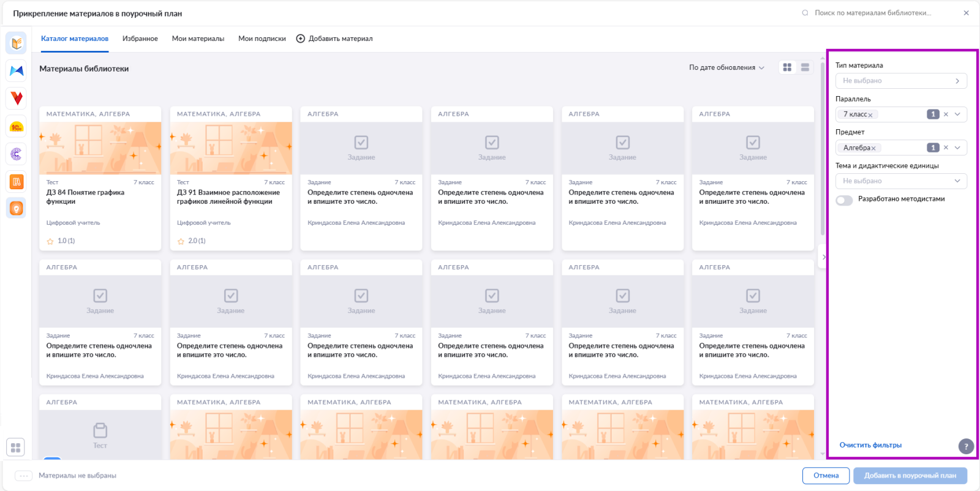Collapse the filter panel with side arrow

coord(823,257)
